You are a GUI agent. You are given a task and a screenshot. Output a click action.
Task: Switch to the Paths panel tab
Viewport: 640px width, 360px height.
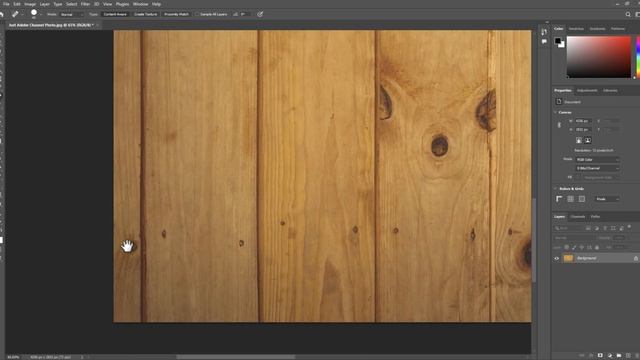[596, 216]
